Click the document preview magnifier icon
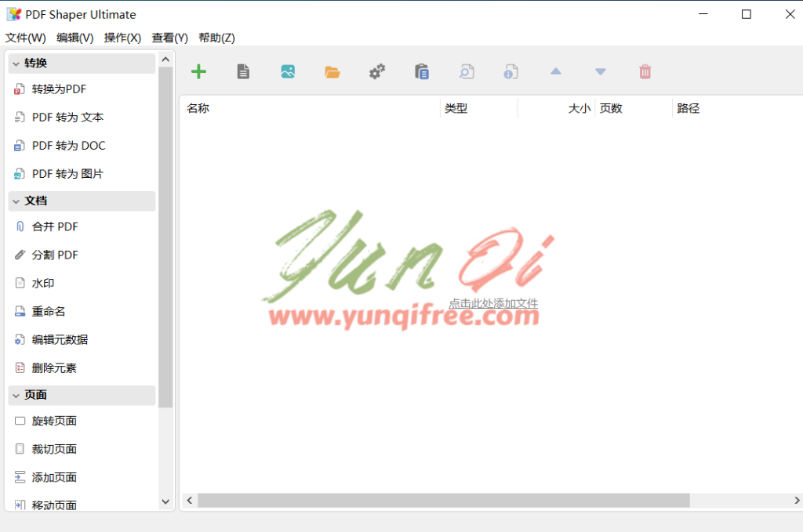 coord(467,71)
